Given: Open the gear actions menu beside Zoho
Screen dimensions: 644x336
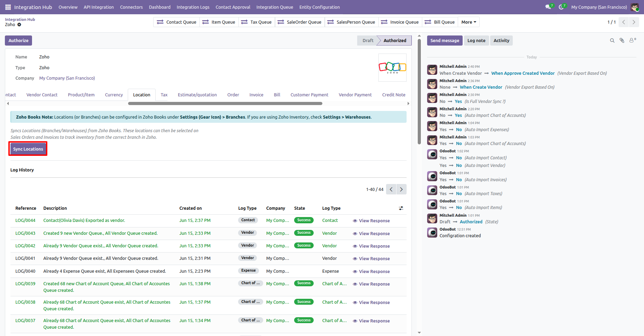Looking at the screenshot, I should pyautogui.click(x=19, y=25).
